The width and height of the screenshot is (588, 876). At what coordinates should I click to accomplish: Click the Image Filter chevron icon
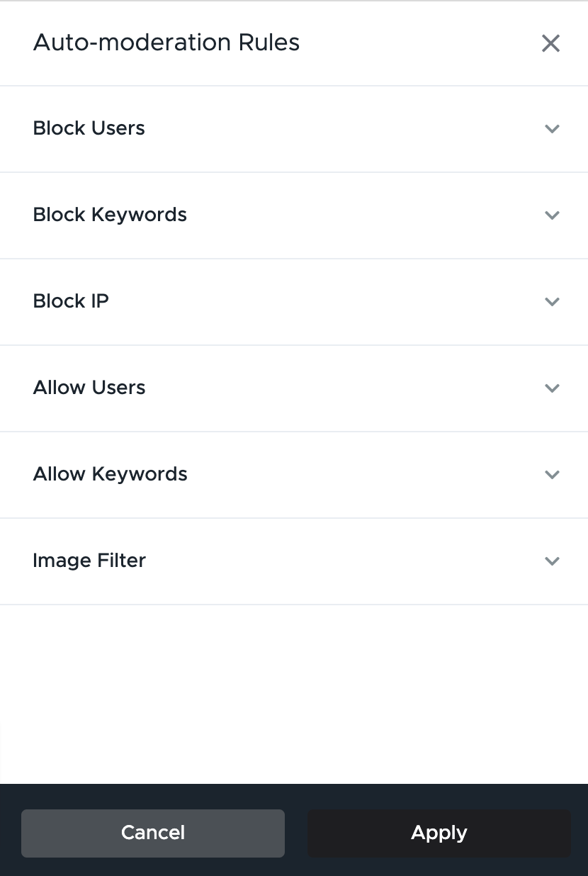(x=552, y=561)
